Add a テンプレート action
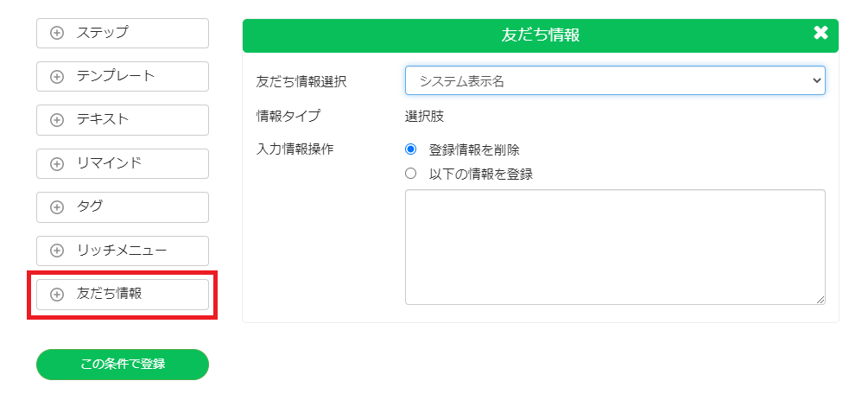 pyautogui.click(x=123, y=76)
